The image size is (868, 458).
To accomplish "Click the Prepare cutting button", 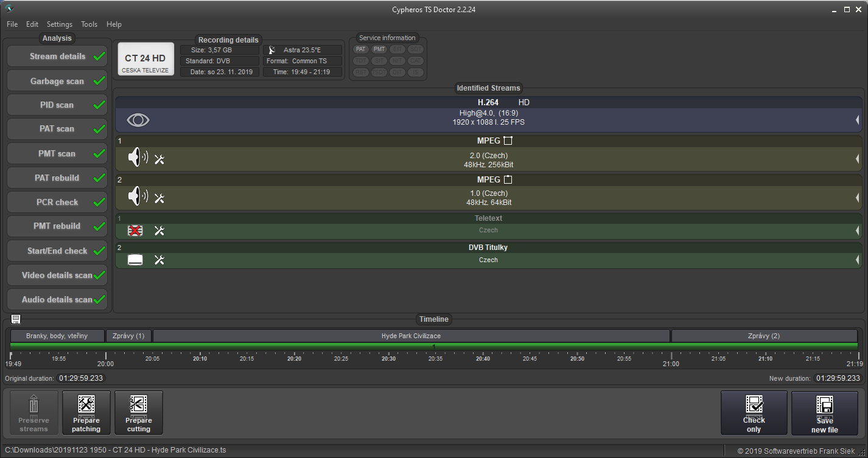I will (139, 413).
